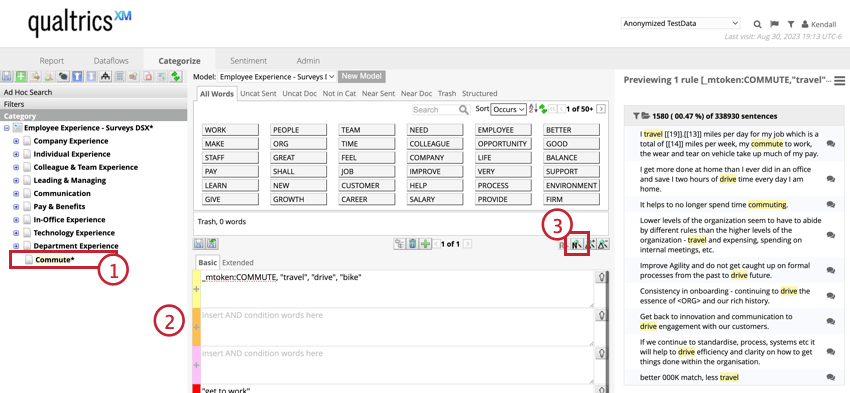Viewport: 850px width, 393px height.
Task: Open the Ad Hoc Search section
Action: pyautogui.click(x=94, y=92)
